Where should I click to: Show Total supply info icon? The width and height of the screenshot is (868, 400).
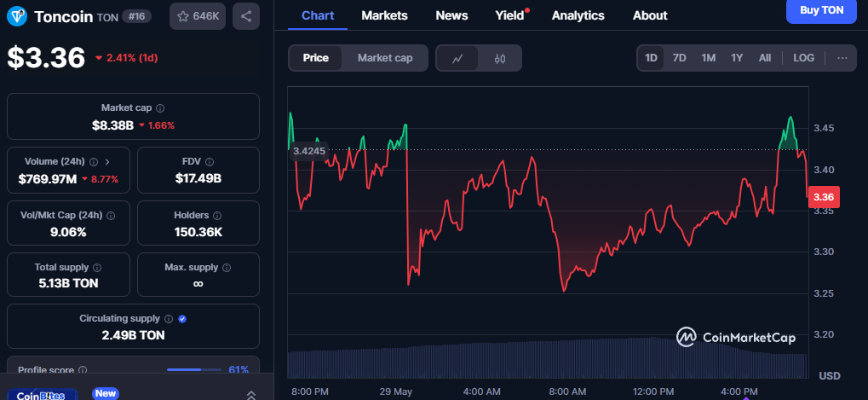[x=97, y=268]
